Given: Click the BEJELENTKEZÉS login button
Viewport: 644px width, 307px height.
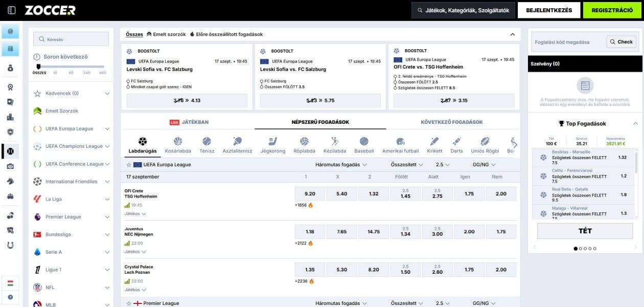Looking at the screenshot, I should point(549,10).
